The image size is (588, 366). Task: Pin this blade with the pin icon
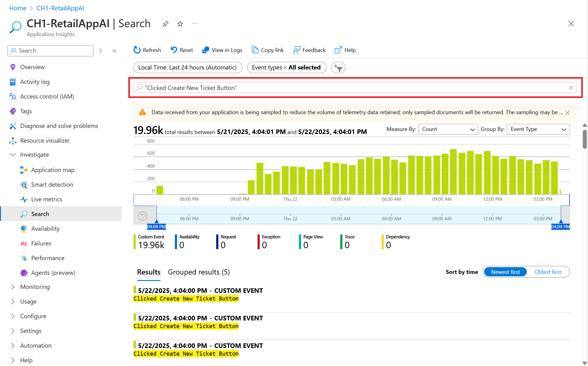pos(165,24)
